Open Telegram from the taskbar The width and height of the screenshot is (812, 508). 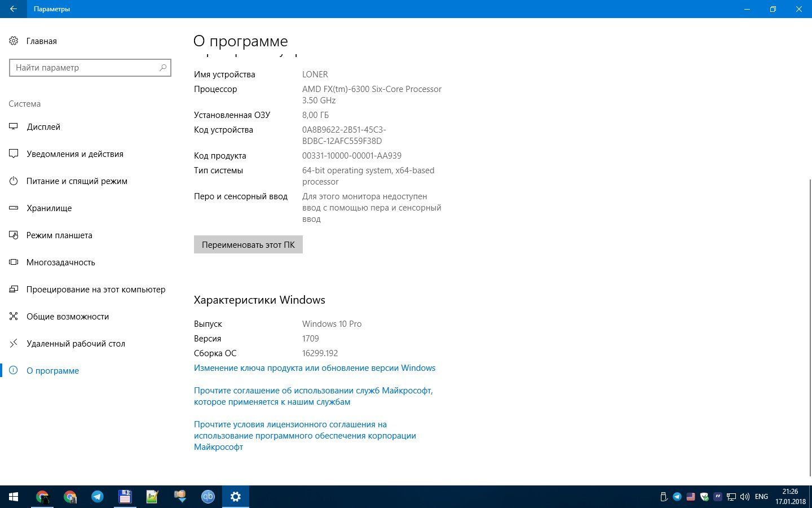click(x=98, y=497)
